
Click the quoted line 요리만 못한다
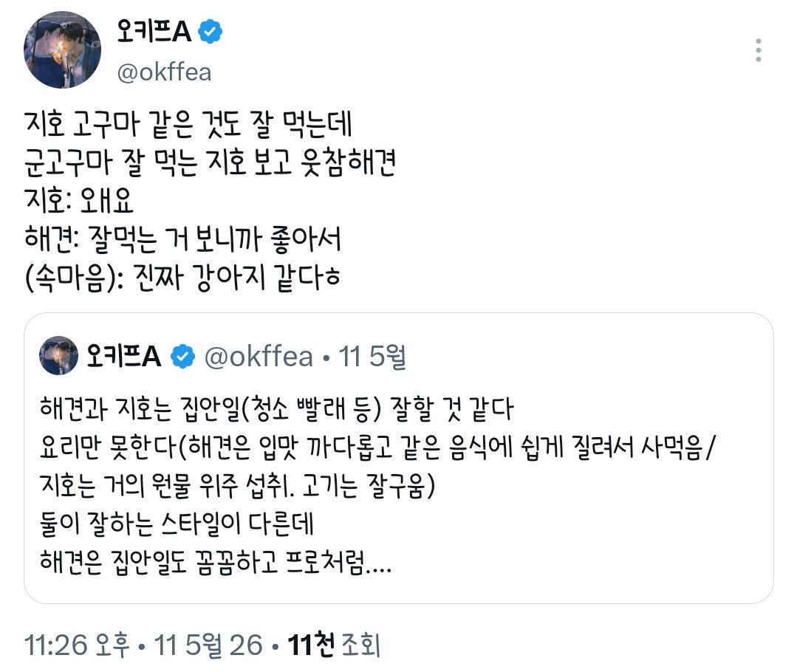click(x=377, y=448)
